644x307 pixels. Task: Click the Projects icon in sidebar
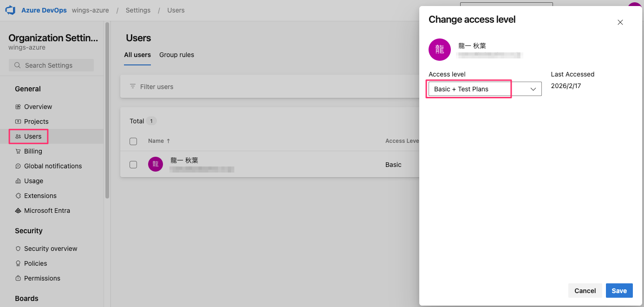[x=18, y=122]
